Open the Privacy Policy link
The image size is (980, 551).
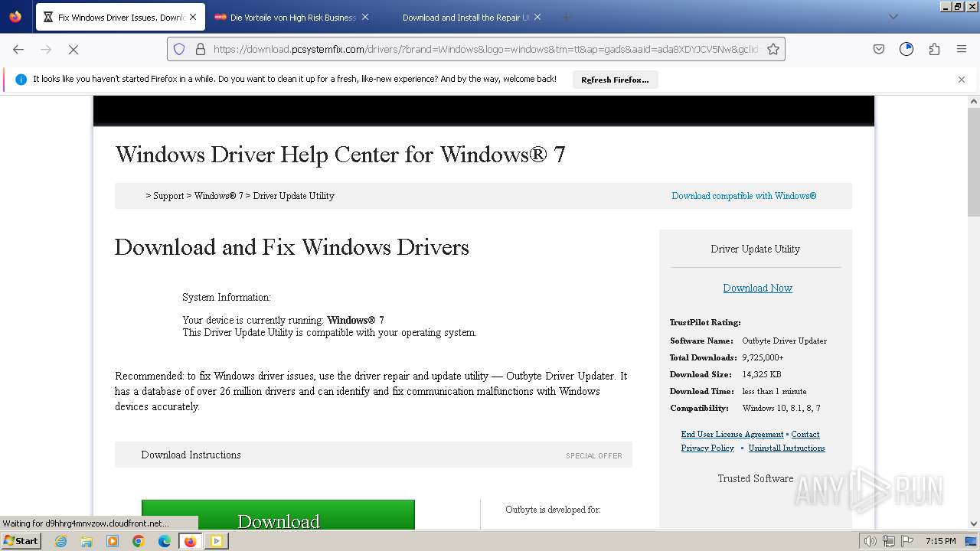tap(707, 448)
